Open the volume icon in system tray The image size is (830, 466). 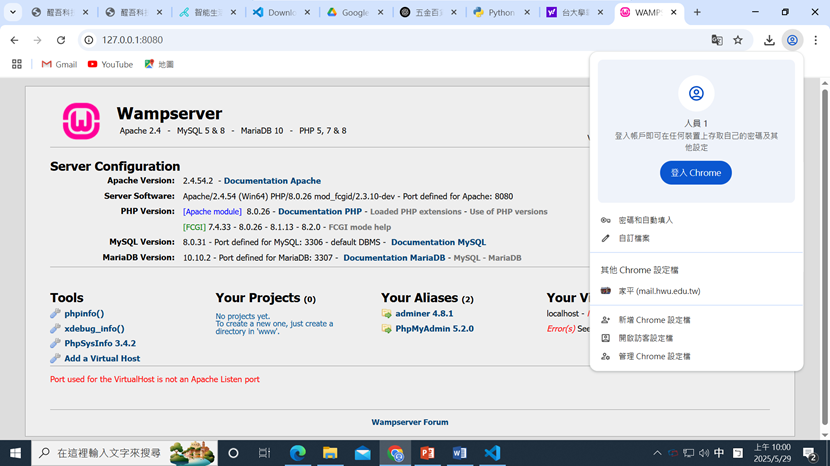coord(703,453)
